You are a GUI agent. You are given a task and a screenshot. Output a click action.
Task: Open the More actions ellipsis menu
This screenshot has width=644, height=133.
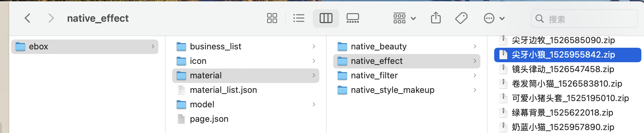(x=494, y=18)
